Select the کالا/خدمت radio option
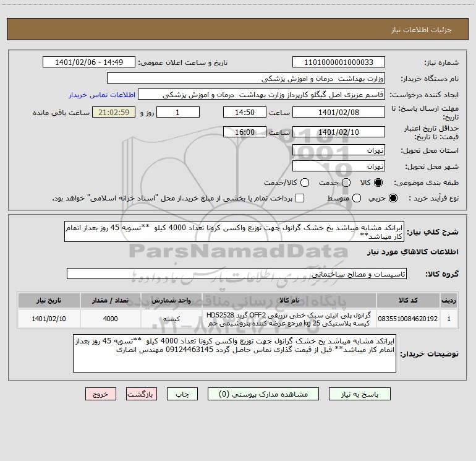This screenshot has height=461, width=476. click(305, 183)
